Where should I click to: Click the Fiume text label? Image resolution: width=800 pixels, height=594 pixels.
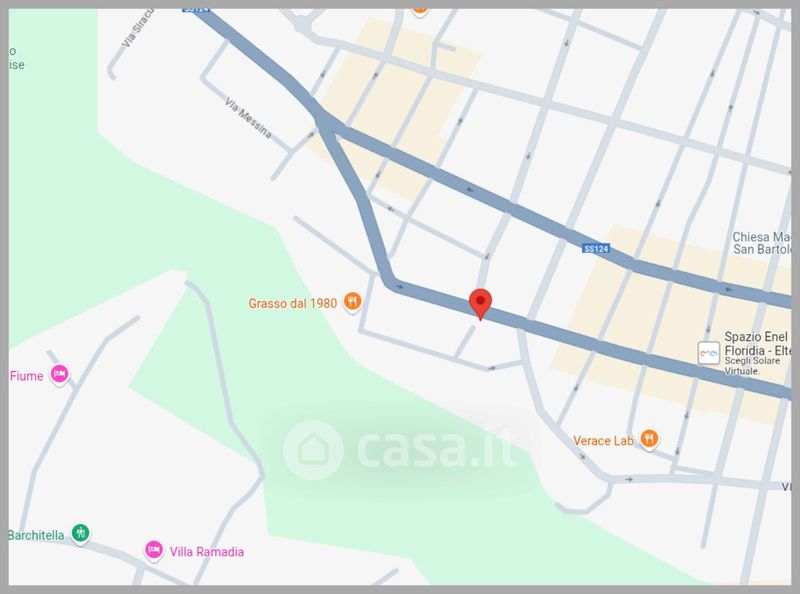pos(27,376)
